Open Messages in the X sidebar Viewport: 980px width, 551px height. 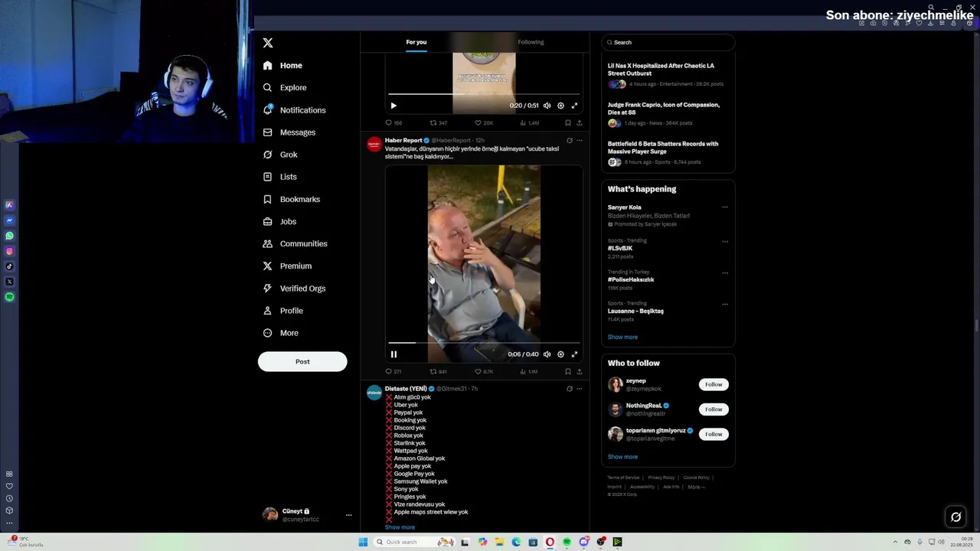click(x=289, y=132)
